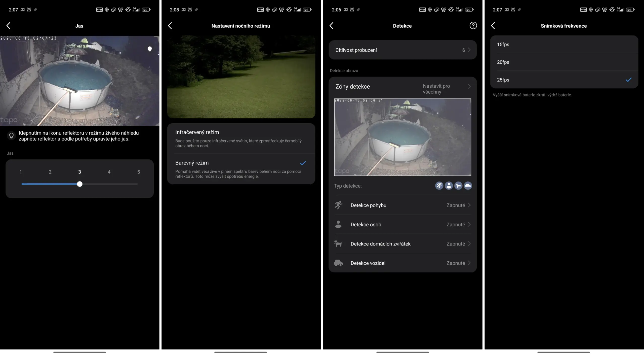Image resolution: width=644 pixels, height=355 pixels.
Task: Tap person detection badge next to Typ detekce
Action: tap(449, 186)
